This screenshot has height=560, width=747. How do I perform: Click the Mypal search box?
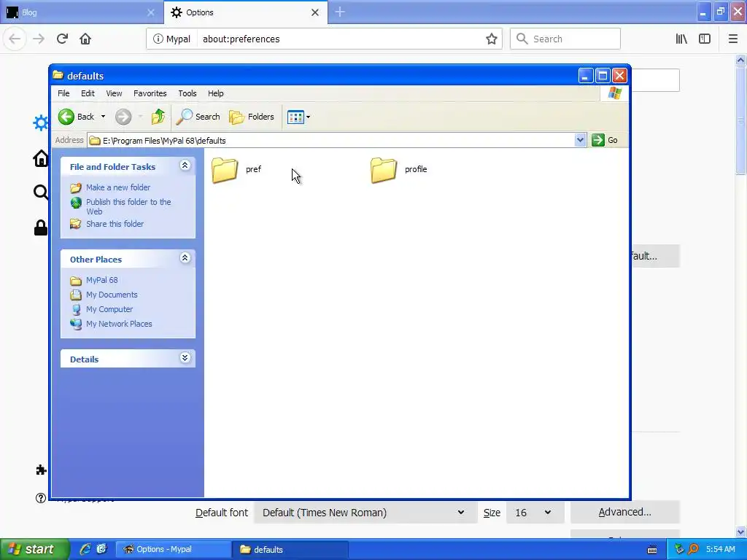[x=565, y=39]
